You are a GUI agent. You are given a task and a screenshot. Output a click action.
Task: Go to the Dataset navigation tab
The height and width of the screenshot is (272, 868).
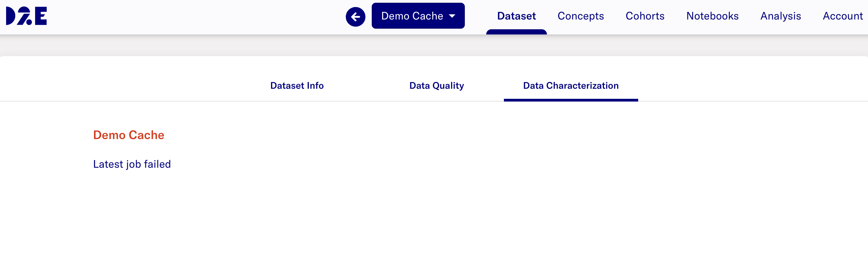[516, 16]
